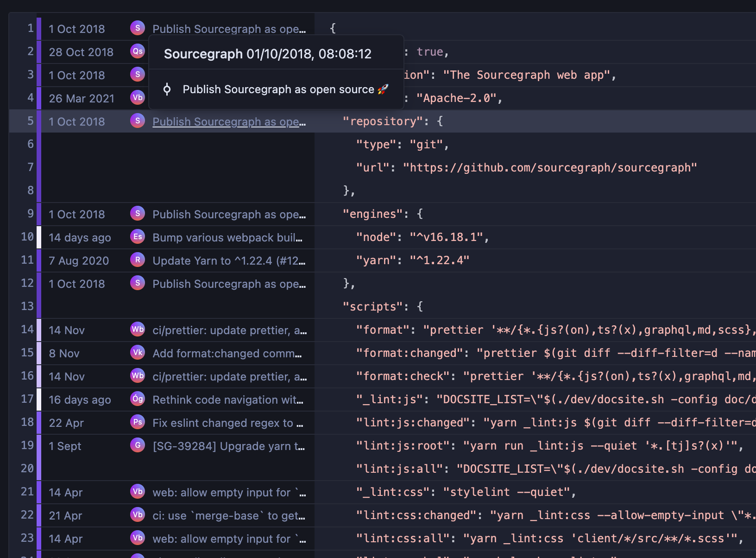The width and height of the screenshot is (756, 558).
Task: Click the "_lint:css" script key
Action: (x=392, y=492)
